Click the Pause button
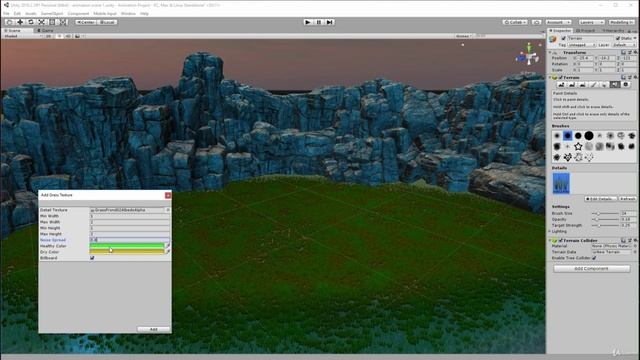The width and height of the screenshot is (640, 360). 319,22
